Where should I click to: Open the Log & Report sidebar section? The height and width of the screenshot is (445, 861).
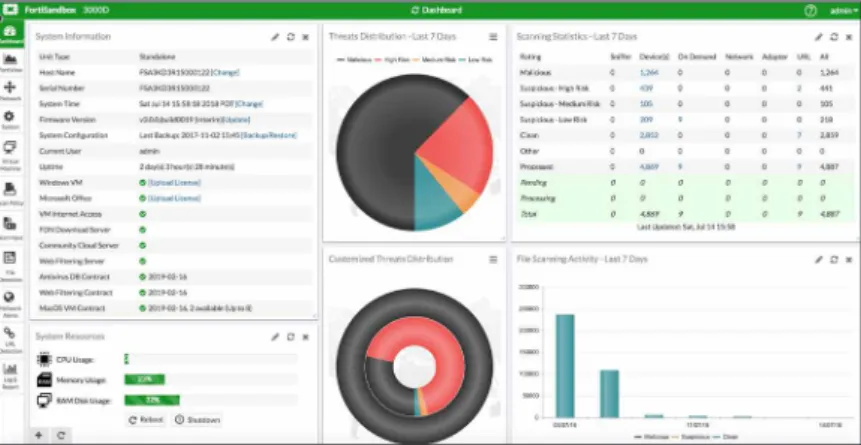10,376
